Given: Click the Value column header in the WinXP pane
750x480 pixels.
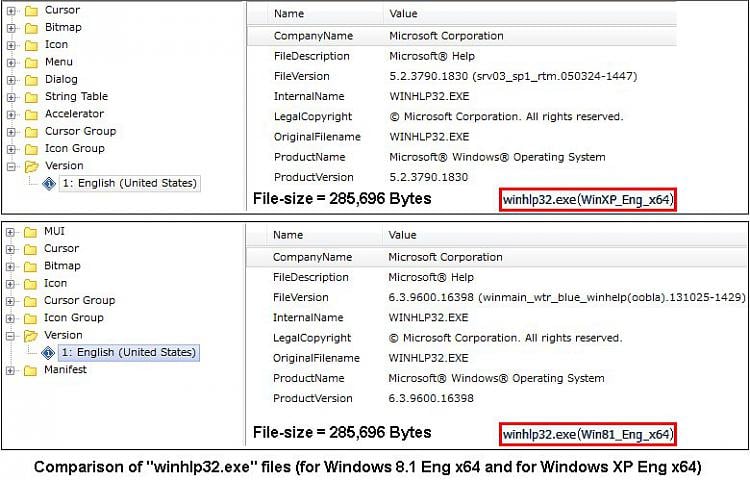Looking at the screenshot, I should [x=403, y=13].
